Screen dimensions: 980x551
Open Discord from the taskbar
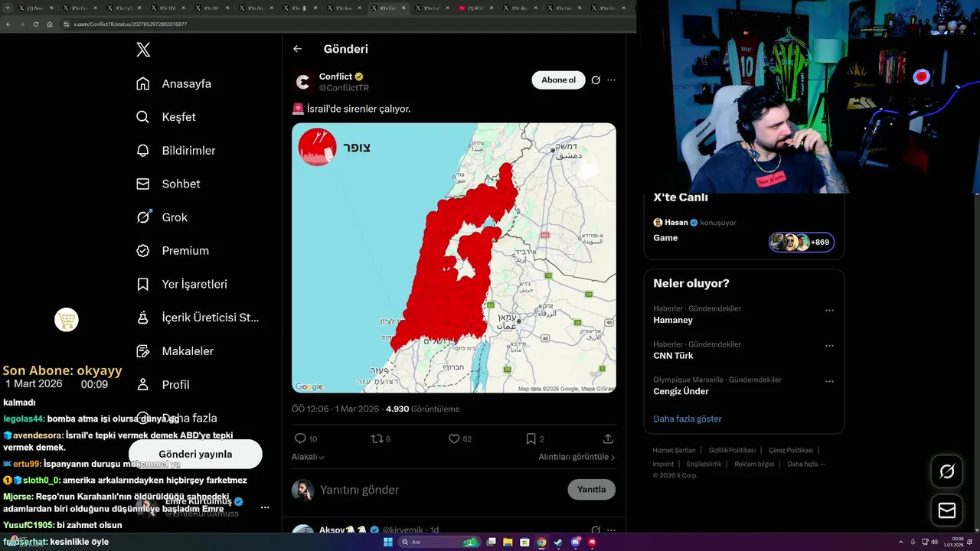pos(575,543)
